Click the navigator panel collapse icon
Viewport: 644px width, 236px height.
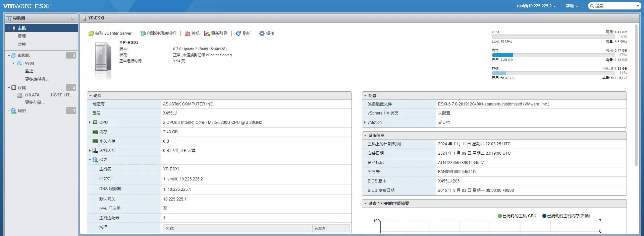point(72,18)
